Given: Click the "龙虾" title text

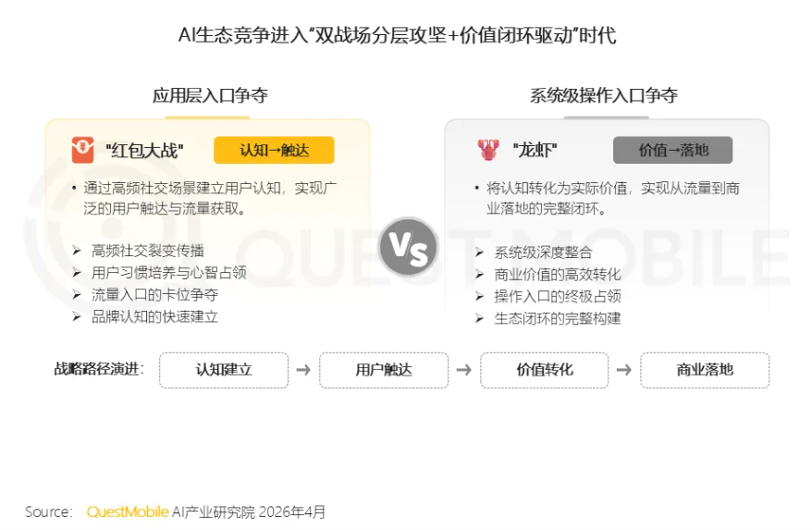Looking at the screenshot, I should 535,151.
